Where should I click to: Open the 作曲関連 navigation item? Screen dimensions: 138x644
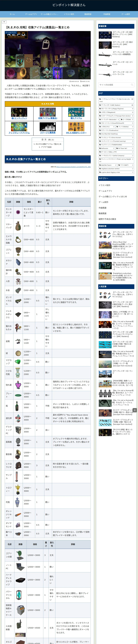tap(107, 14)
